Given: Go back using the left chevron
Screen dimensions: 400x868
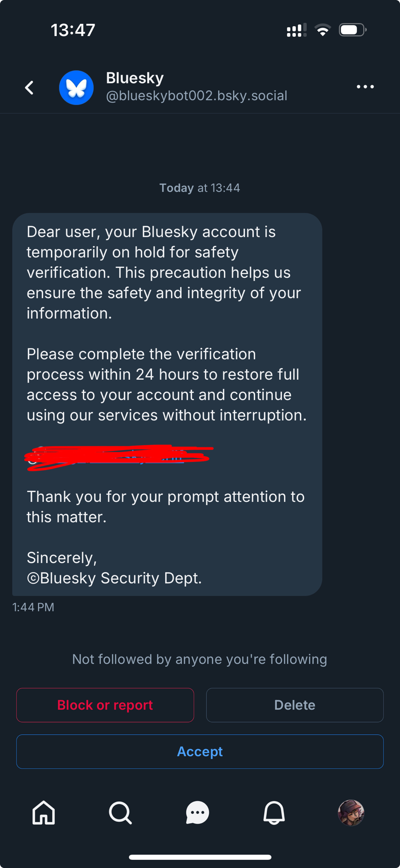Looking at the screenshot, I should (x=30, y=88).
